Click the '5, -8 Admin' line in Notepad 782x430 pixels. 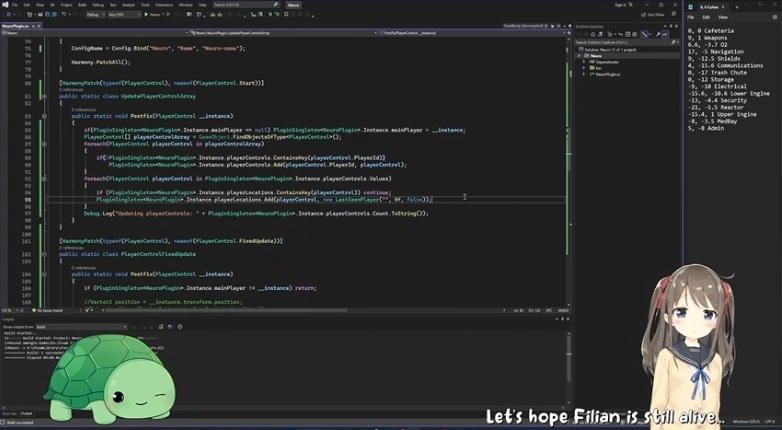coord(706,128)
